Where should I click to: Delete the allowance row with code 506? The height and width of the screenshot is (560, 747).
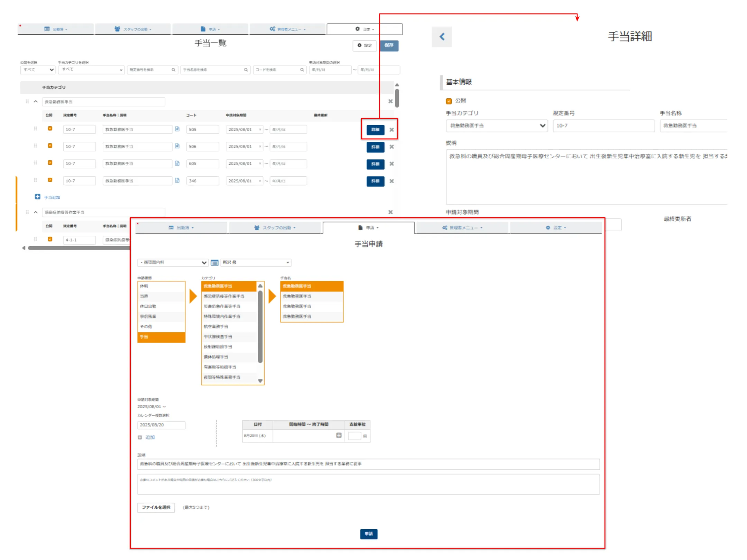(x=391, y=147)
